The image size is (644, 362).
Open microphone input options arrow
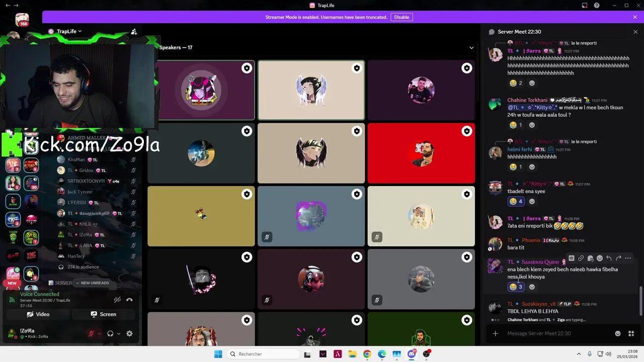(100, 333)
